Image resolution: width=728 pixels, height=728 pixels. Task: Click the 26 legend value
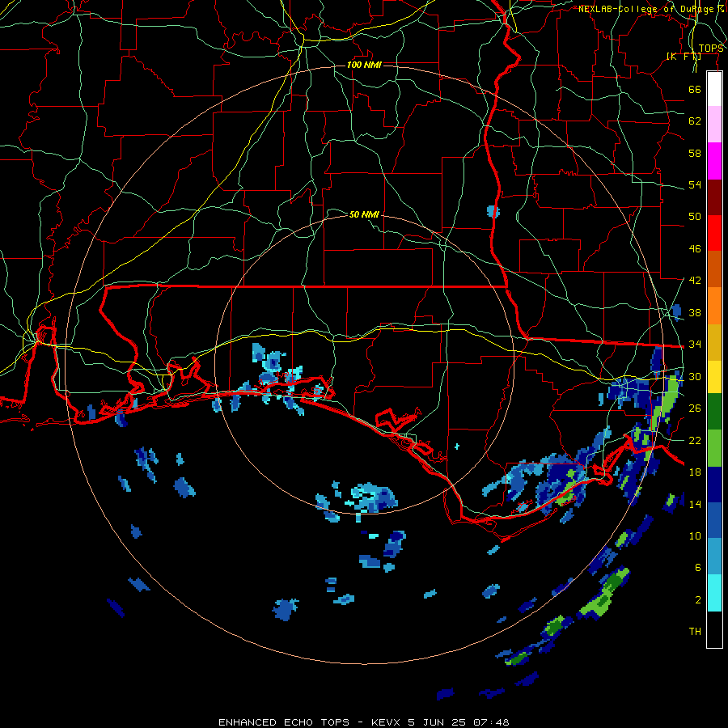(x=695, y=408)
